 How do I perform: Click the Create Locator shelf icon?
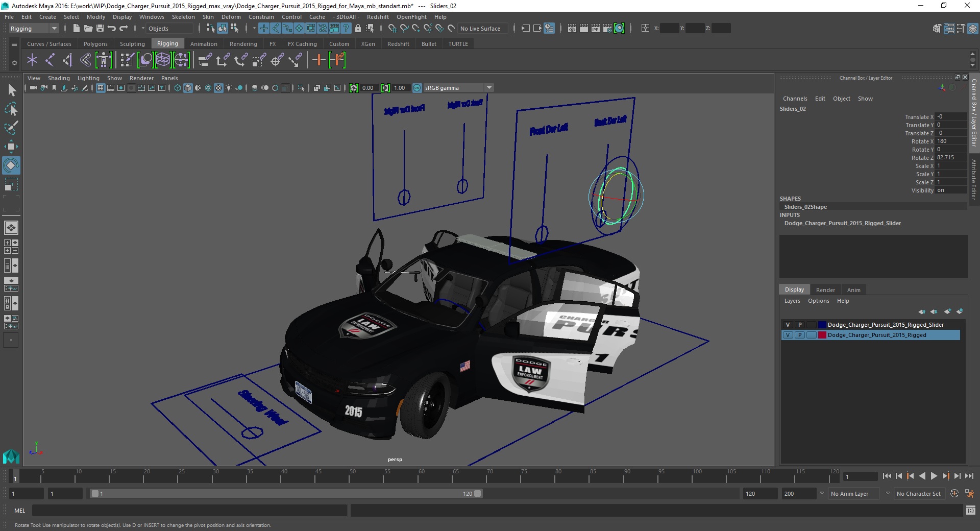pyautogui.click(x=32, y=60)
